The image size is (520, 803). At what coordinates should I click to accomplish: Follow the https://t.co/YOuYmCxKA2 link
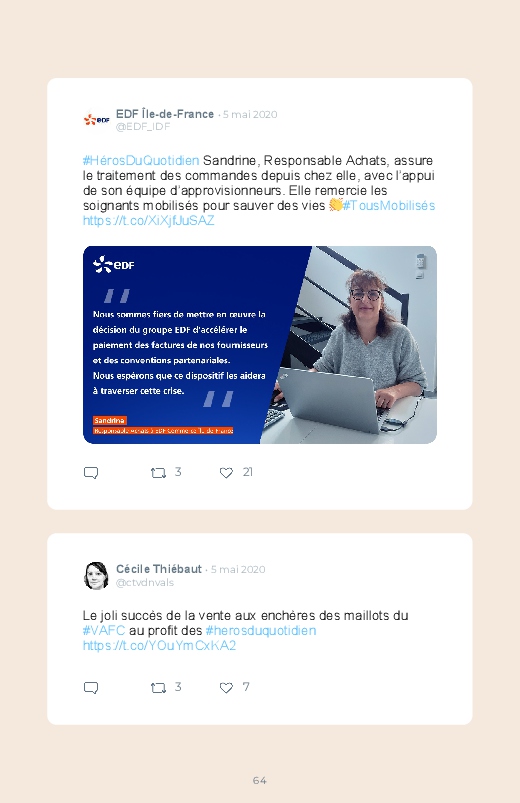pyautogui.click(x=159, y=645)
